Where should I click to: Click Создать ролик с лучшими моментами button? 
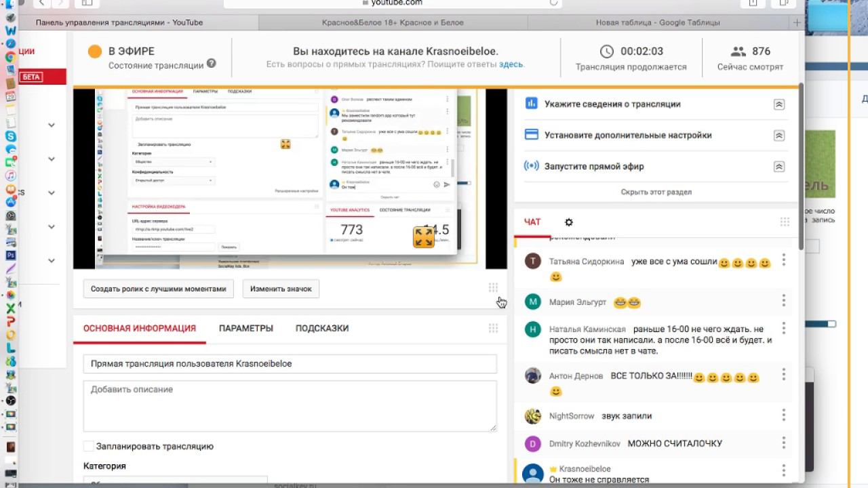(x=159, y=289)
